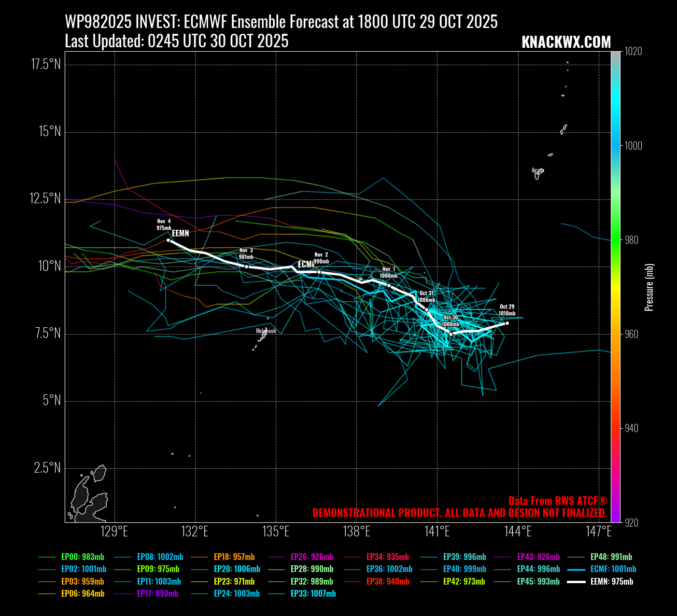Select the Nov 1 1000mb forecast point
677x616 pixels.
tap(389, 285)
